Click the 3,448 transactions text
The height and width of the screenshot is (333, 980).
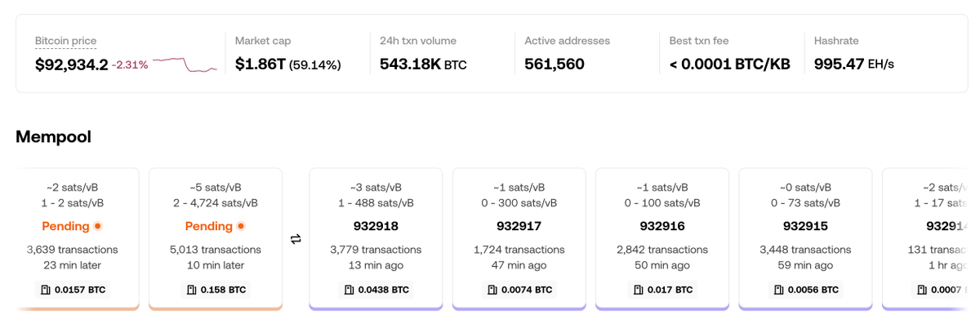[805, 250]
